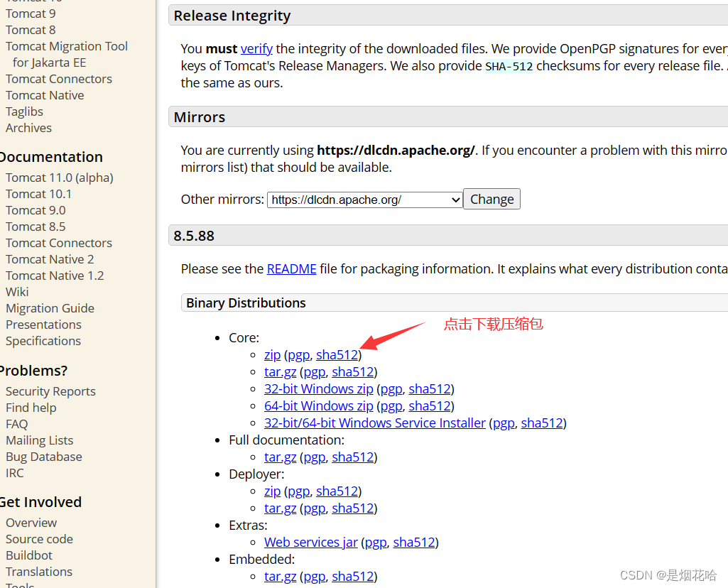
Task: Open Security Reports page
Action: [x=50, y=391]
